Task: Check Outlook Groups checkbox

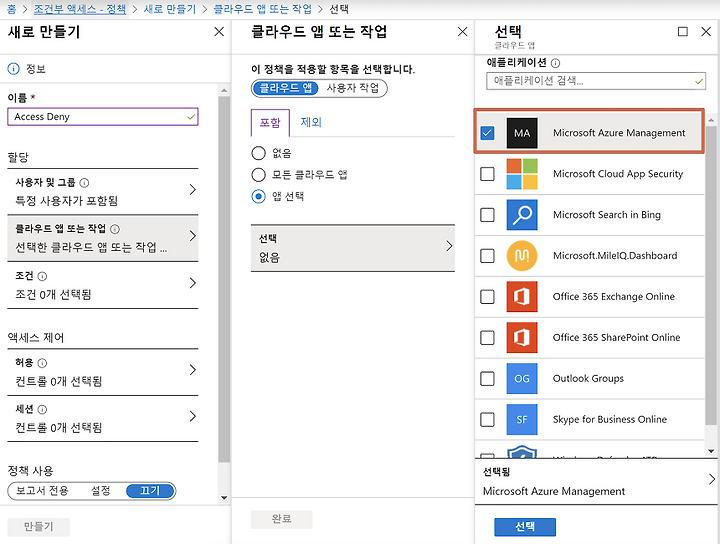Action: coord(487,378)
